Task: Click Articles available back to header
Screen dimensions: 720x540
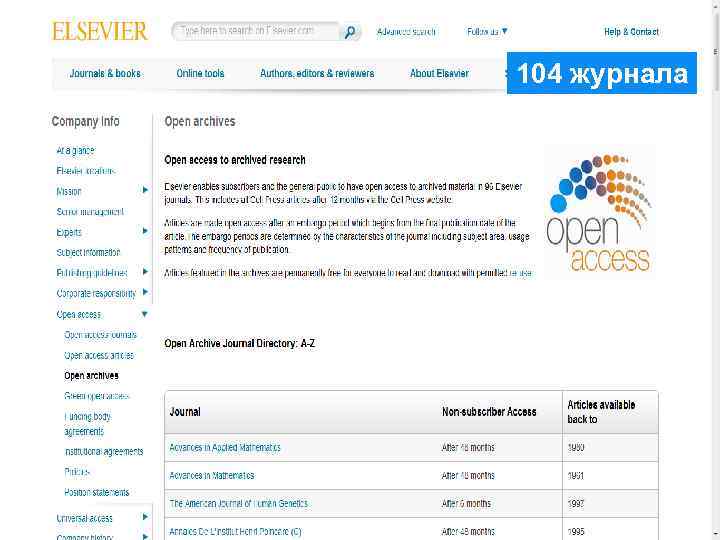Action: [x=601, y=412]
